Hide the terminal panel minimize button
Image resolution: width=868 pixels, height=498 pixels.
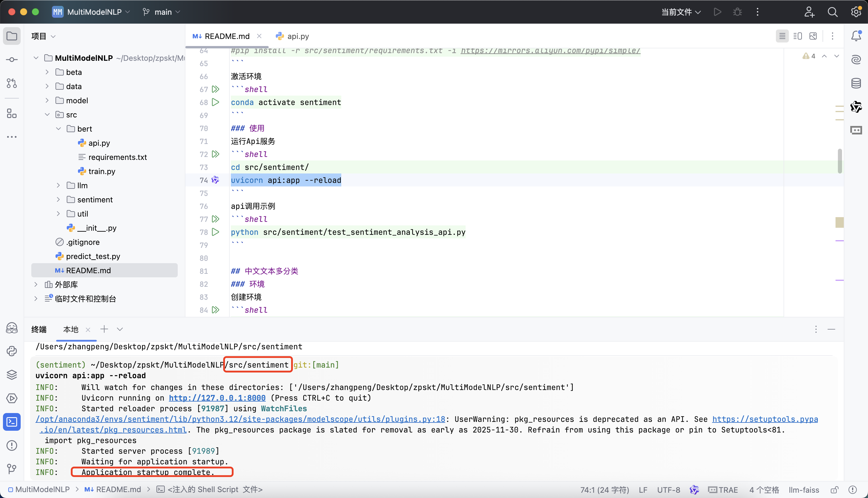click(831, 329)
